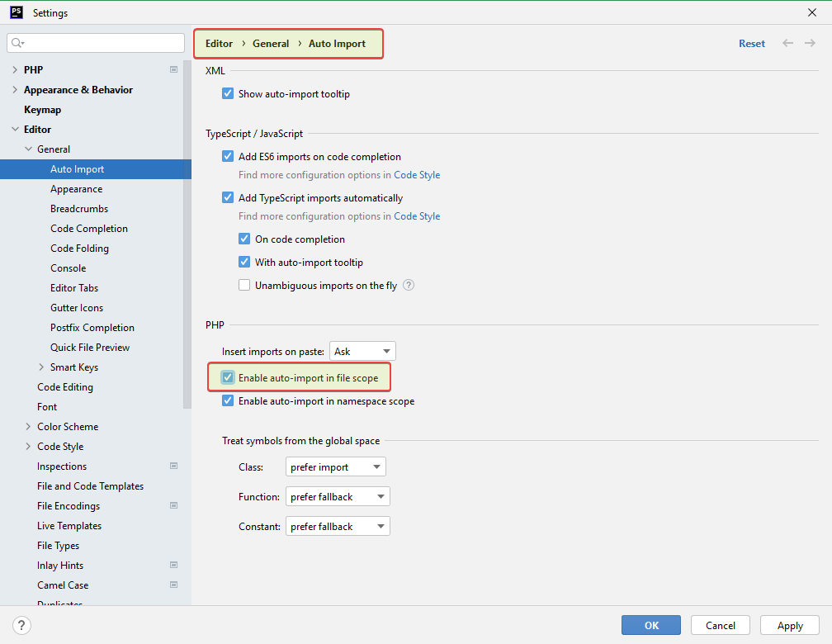The height and width of the screenshot is (644, 832).
Task: Click Code Style link under ES6 imports
Action: point(417,175)
